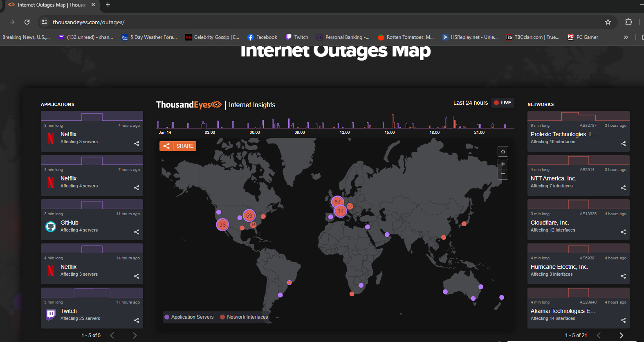The height and width of the screenshot is (342, 644).
Task: Click the 06:00 mark on the timeline
Action: point(255,133)
